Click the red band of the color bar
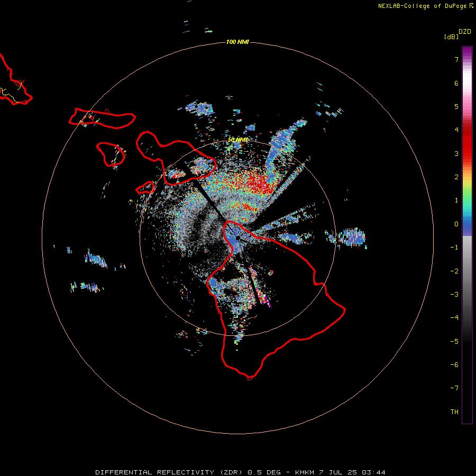 coord(467,143)
